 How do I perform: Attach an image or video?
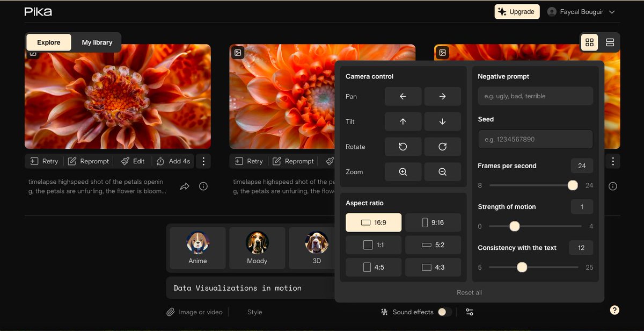point(194,312)
